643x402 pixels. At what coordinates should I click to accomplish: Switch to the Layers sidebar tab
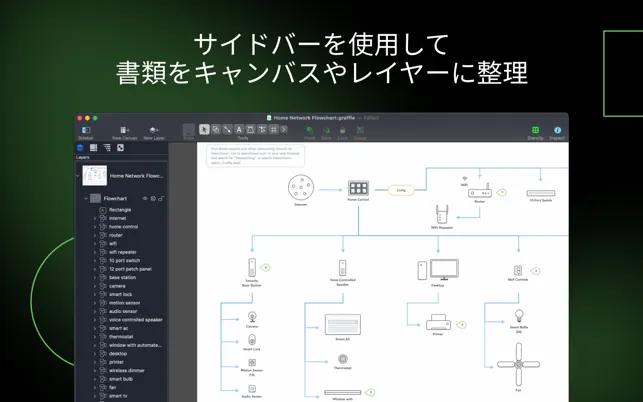pos(80,148)
